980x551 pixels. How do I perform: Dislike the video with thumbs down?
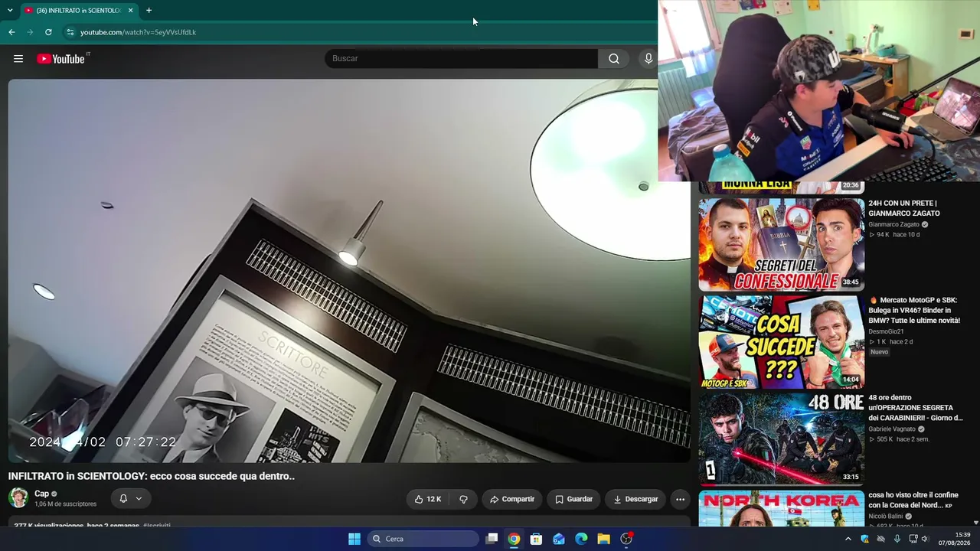463,499
